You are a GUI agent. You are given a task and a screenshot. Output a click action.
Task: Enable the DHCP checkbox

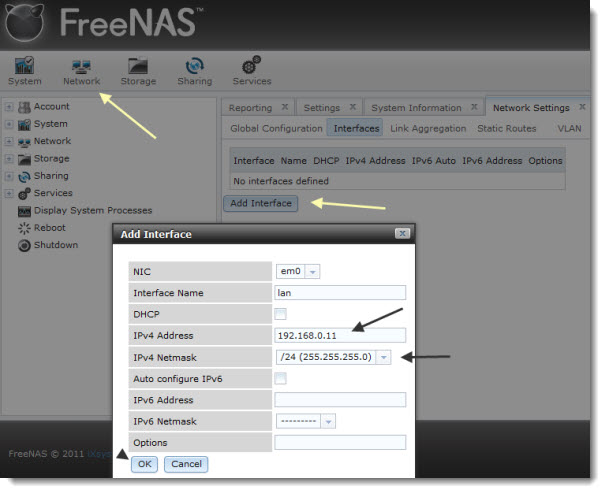(281, 314)
